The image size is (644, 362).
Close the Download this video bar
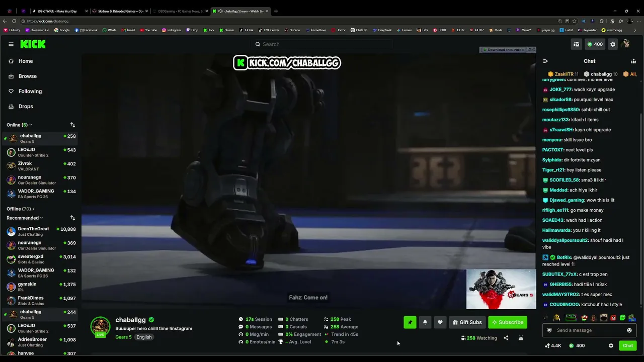tap(534, 50)
